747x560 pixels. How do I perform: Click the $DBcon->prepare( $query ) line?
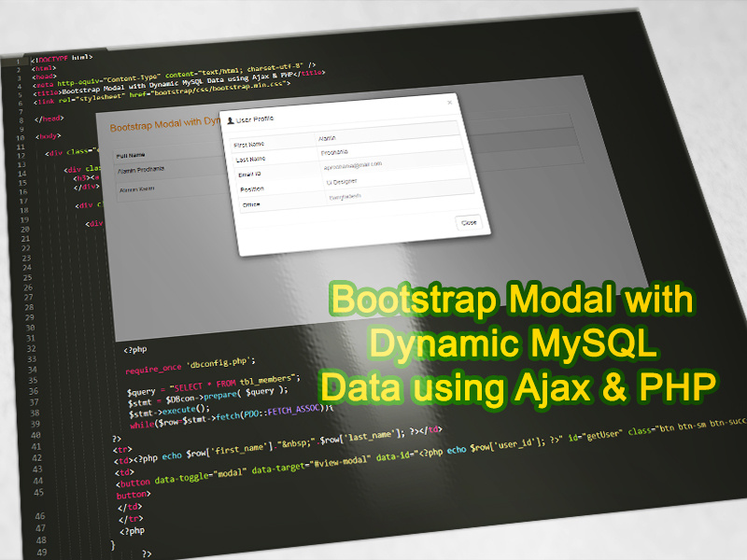click(208, 396)
